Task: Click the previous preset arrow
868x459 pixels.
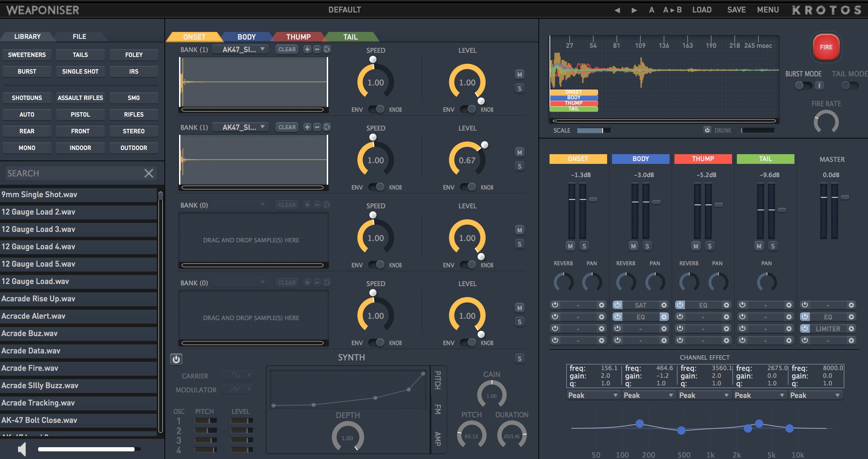Action: (x=617, y=10)
